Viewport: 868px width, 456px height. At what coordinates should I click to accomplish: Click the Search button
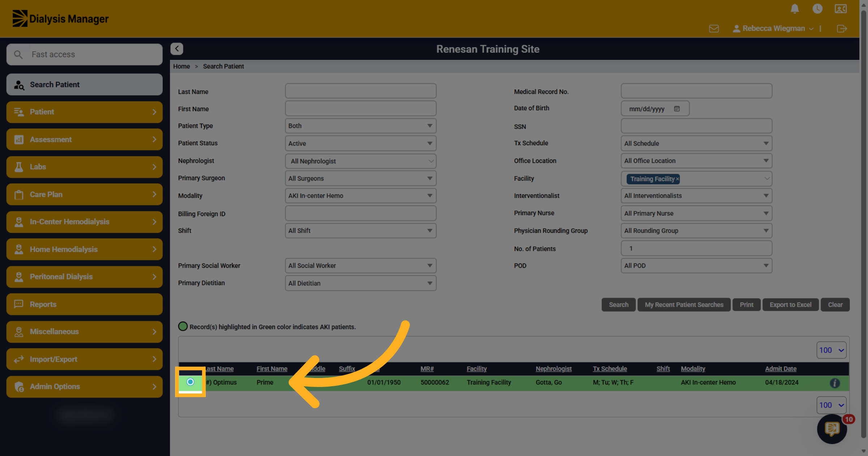(x=618, y=305)
